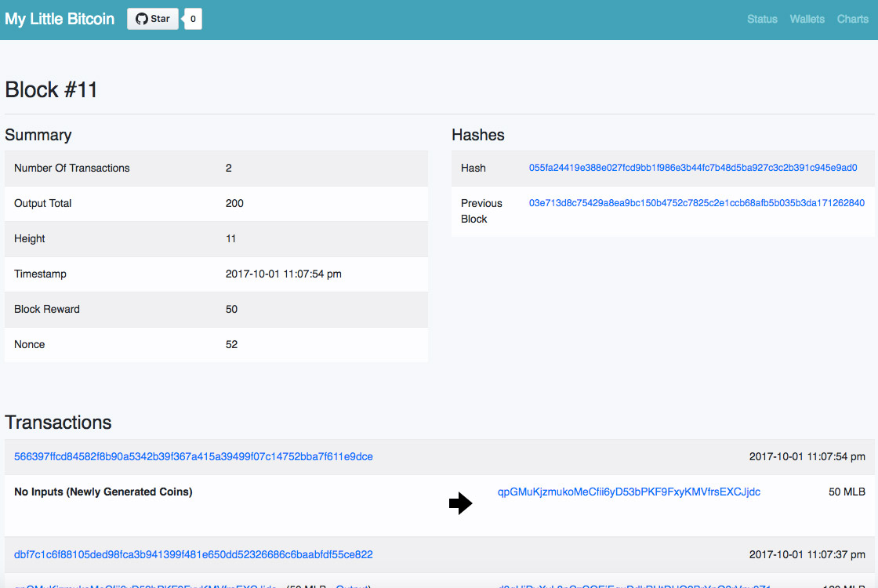
Task: Open the Wallets page
Action: click(807, 19)
